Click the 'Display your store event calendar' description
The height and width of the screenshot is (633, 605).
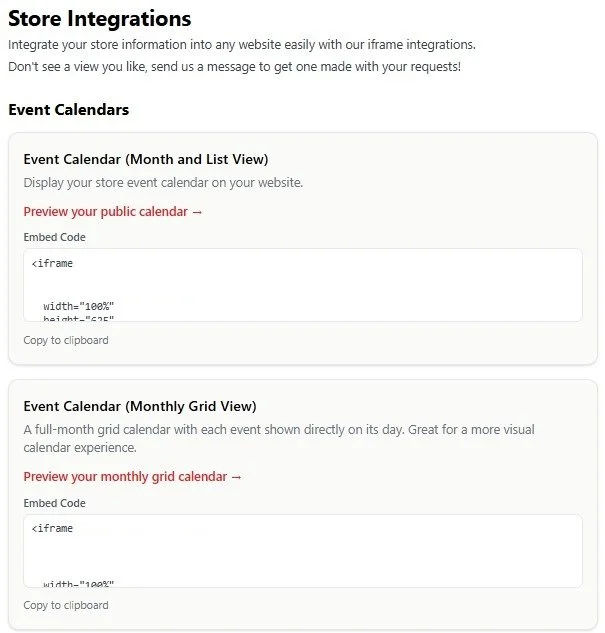(x=163, y=183)
